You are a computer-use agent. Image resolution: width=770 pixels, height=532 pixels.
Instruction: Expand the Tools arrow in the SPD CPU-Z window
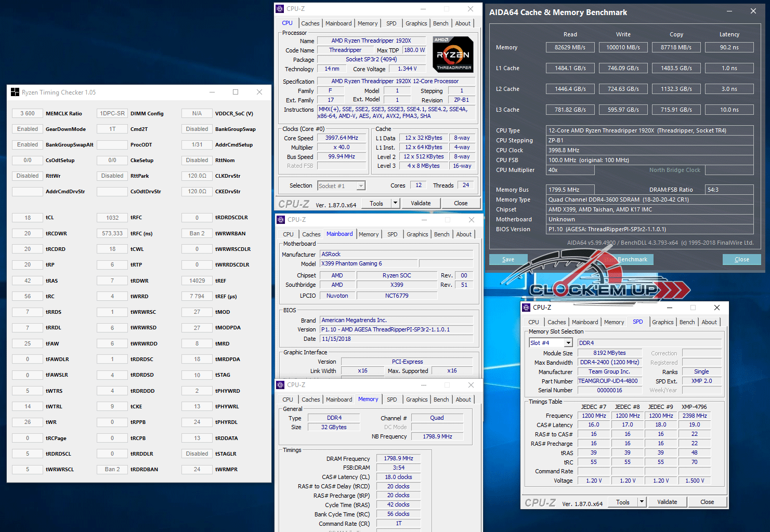[x=642, y=502]
